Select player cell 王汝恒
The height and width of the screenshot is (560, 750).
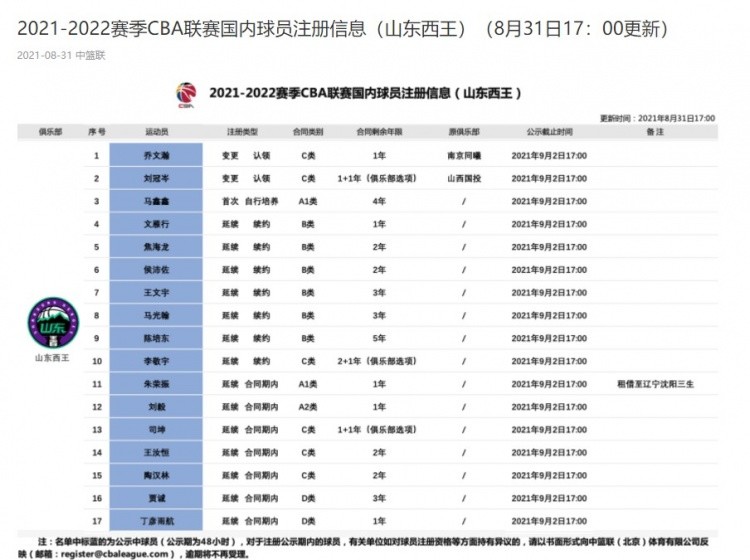click(156, 452)
